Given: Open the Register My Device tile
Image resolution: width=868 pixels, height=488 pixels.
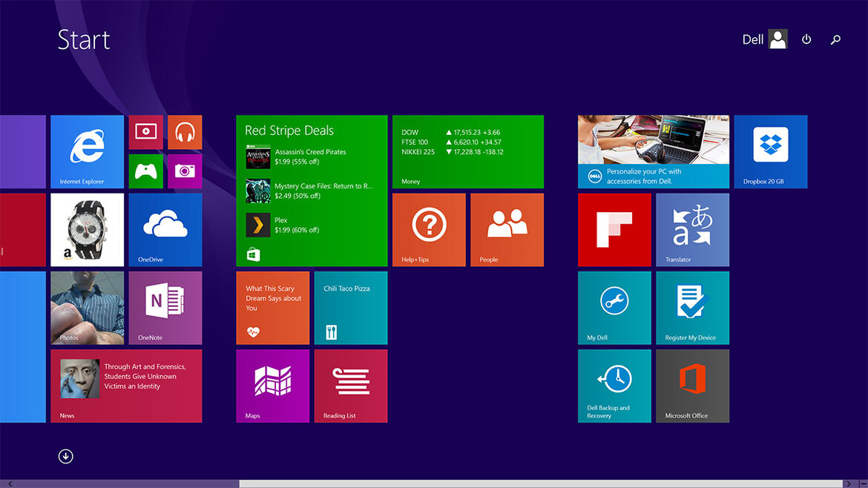Looking at the screenshot, I should click(x=692, y=308).
